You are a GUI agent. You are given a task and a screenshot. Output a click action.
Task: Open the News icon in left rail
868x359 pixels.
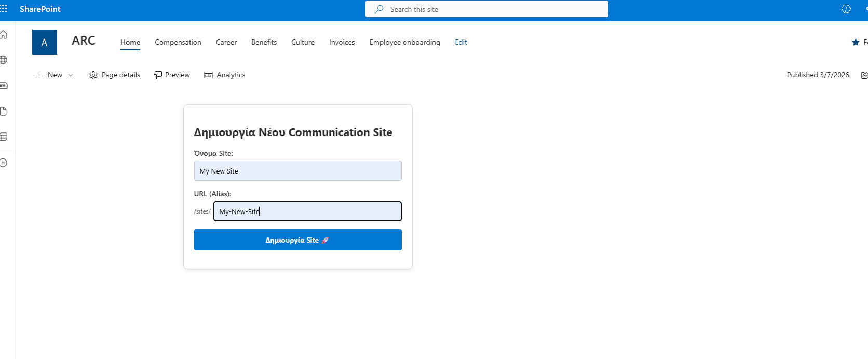pos(4,85)
